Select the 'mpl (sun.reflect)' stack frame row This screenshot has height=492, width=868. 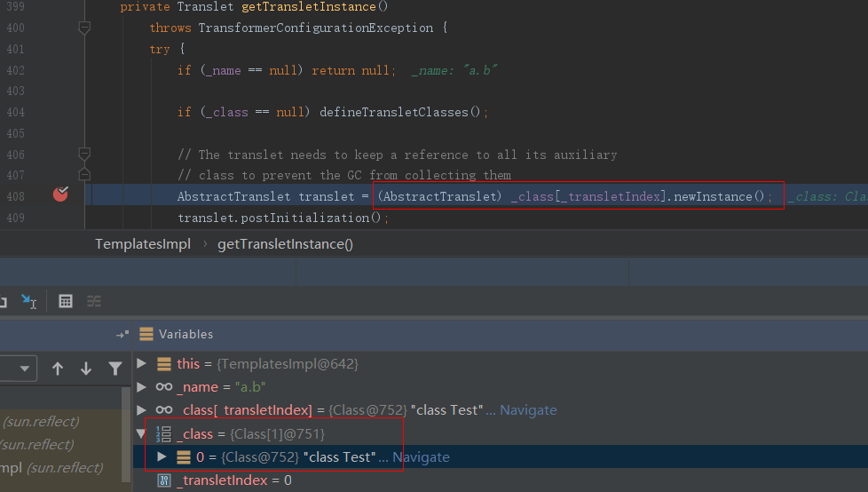(x=61, y=468)
